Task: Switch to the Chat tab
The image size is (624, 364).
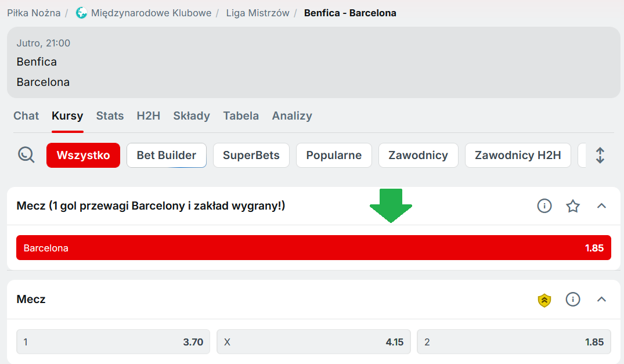Action: coord(26,116)
